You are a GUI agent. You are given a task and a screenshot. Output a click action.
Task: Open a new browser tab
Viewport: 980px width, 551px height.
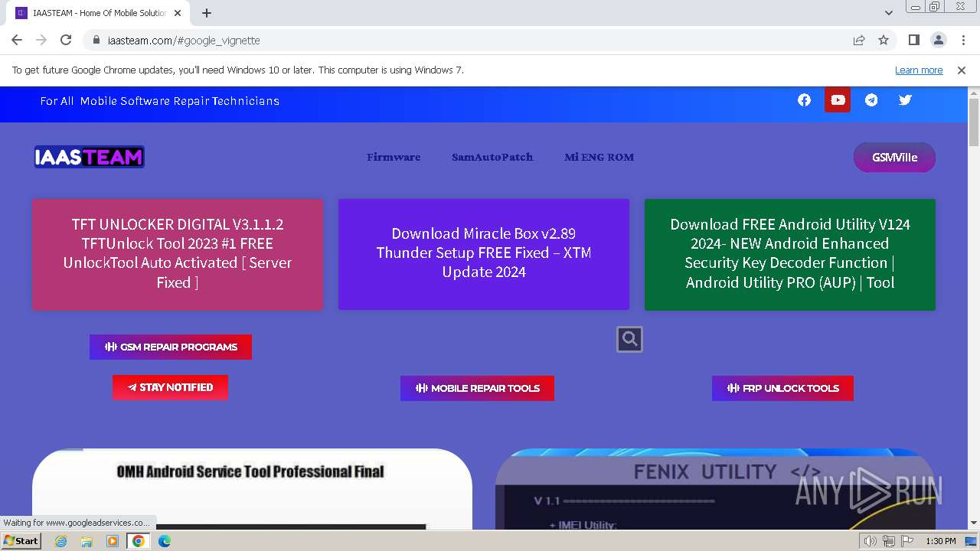pos(207,13)
